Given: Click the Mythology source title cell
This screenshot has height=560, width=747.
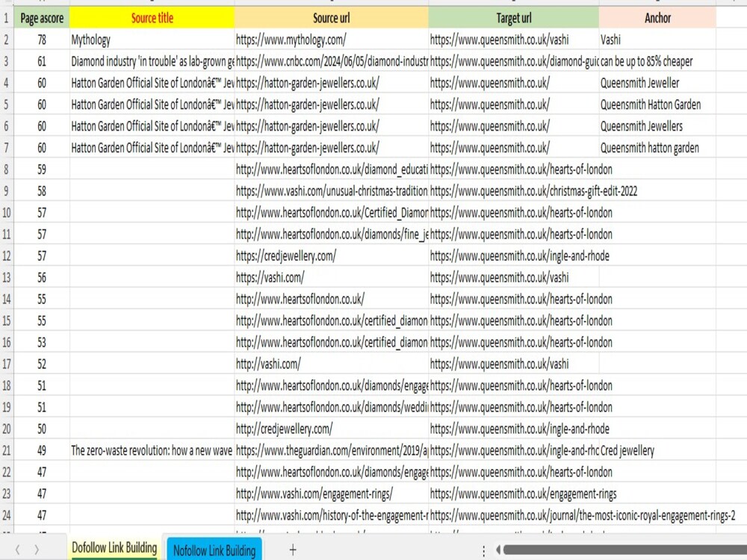Looking at the screenshot, I should coord(152,40).
